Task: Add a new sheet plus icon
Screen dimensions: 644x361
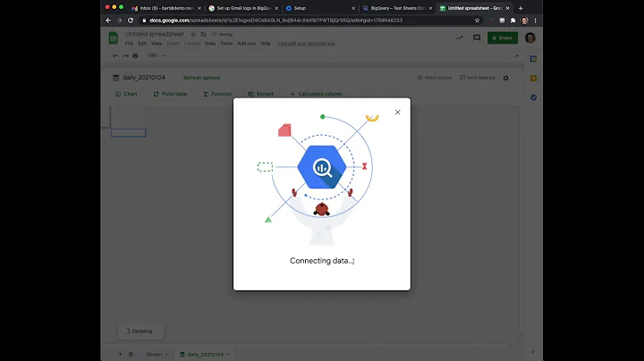Action: (x=120, y=354)
